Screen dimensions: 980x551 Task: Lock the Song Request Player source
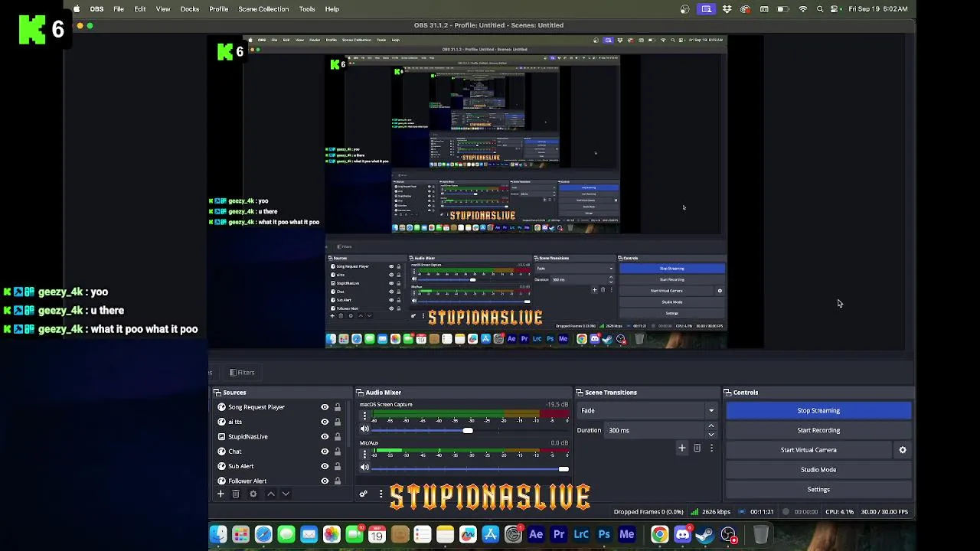(338, 407)
